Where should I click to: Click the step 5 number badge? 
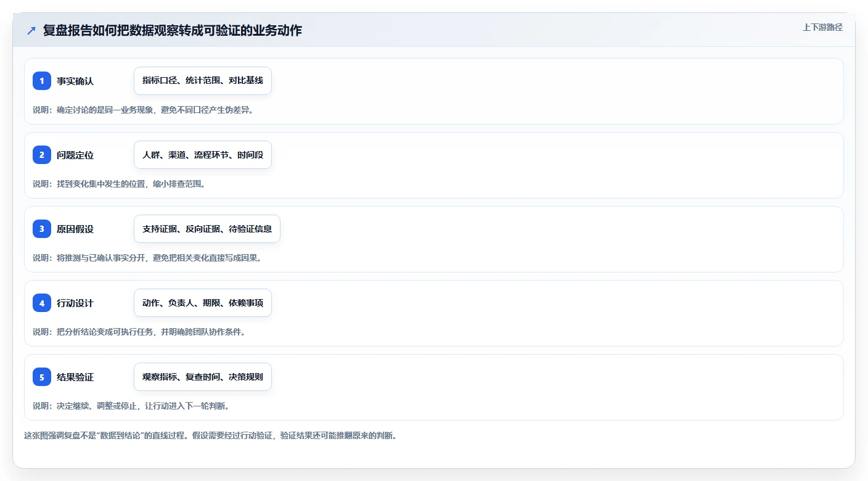[42, 377]
